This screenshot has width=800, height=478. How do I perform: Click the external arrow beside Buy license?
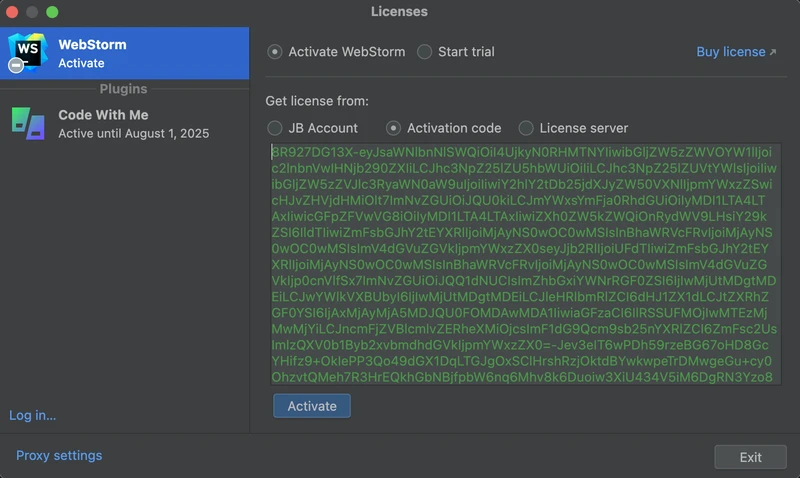(773, 53)
